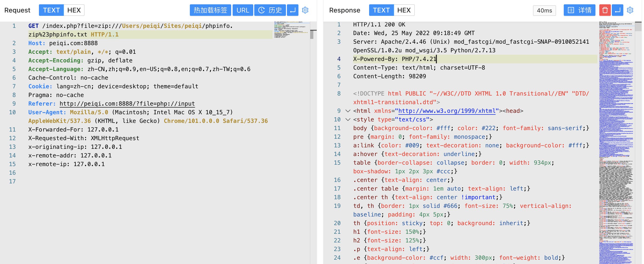Screen dimensions: 644x264
Task: Switch Response view to TEXT tab
Action: click(x=381, y=10)
